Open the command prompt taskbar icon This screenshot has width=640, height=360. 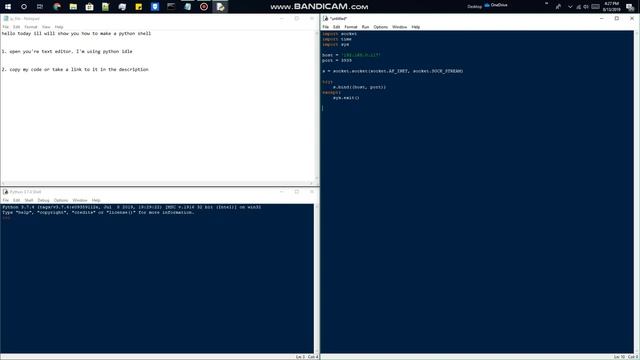point(171,7)
